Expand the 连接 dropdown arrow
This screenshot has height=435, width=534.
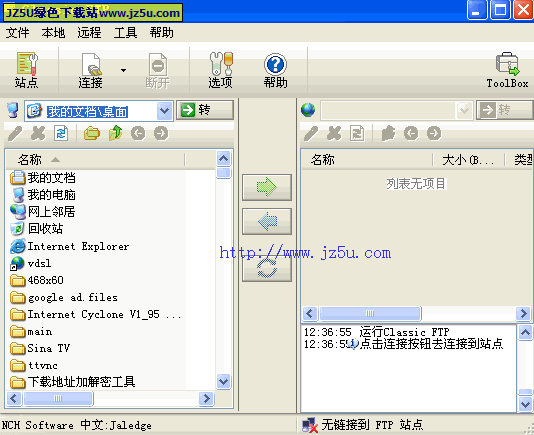point(123,70)
